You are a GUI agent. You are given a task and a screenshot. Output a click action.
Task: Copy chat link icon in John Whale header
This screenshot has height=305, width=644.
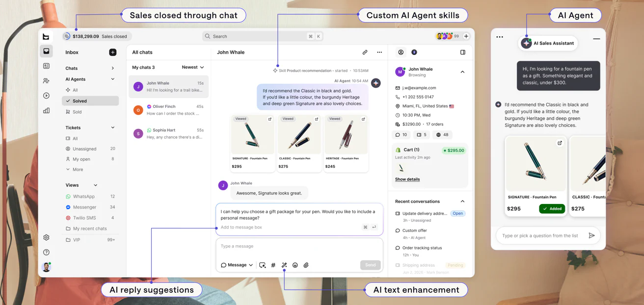(x=365, y=52)
